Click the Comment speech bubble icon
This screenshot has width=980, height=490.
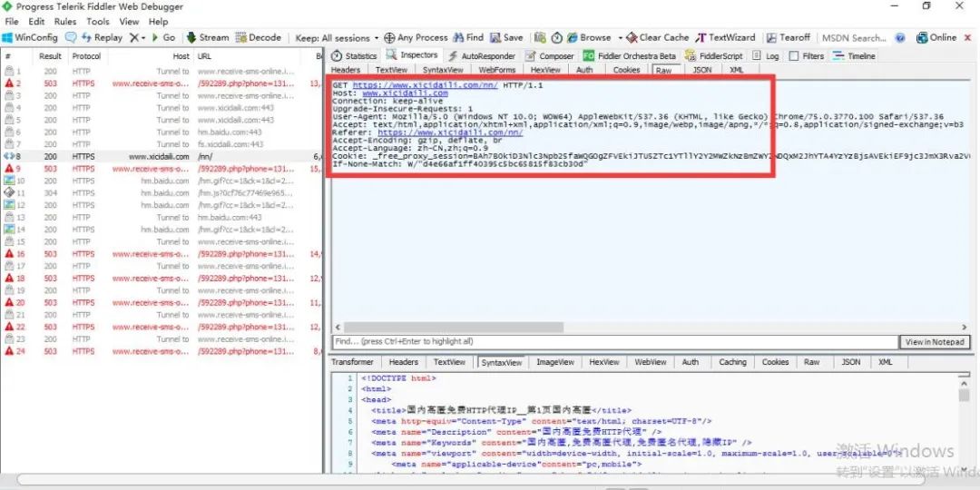coord(72,37)
